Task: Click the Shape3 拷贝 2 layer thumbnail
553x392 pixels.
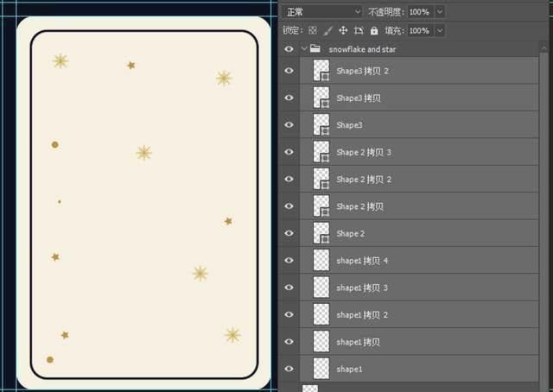Action: pyautogui.click(x=321, y=71)
